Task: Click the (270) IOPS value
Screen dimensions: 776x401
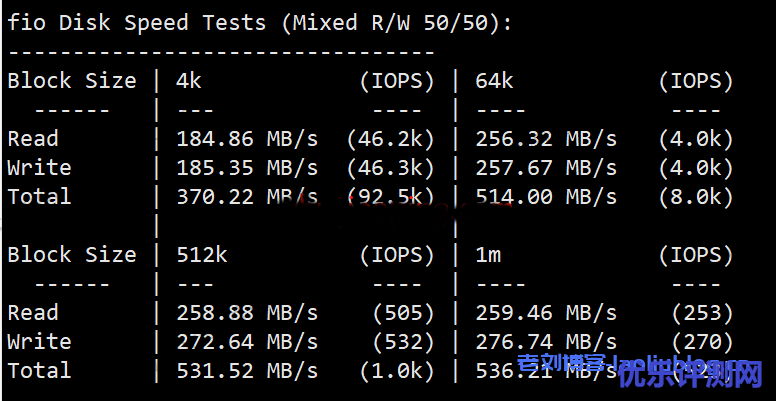Action: pyautogui.click(x=702, y=342)
